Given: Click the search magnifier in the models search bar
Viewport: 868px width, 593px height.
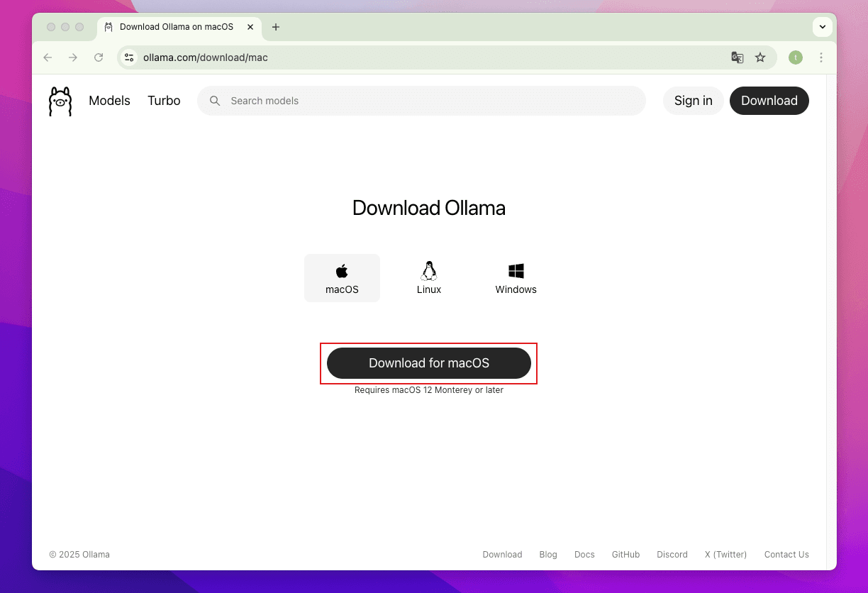Looking at the screenshot, I should pyautogui.click(x=215, y=101).
